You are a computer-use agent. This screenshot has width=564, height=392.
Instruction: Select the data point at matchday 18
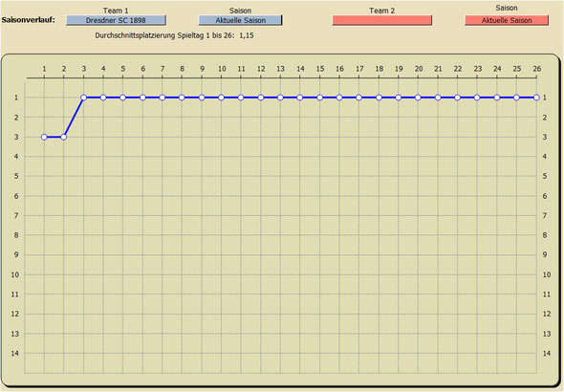click(379, 98)
